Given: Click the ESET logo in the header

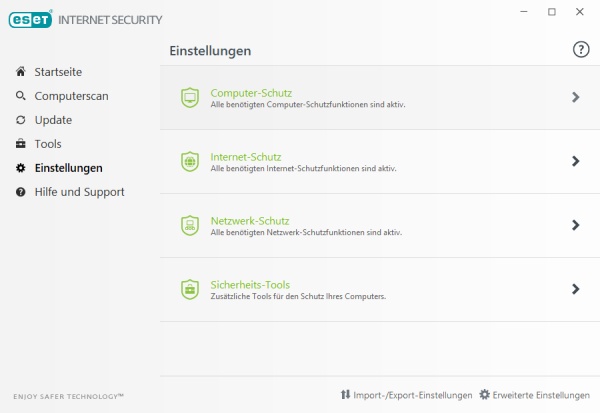Looking at the screenshot, I should coord(30,19).
